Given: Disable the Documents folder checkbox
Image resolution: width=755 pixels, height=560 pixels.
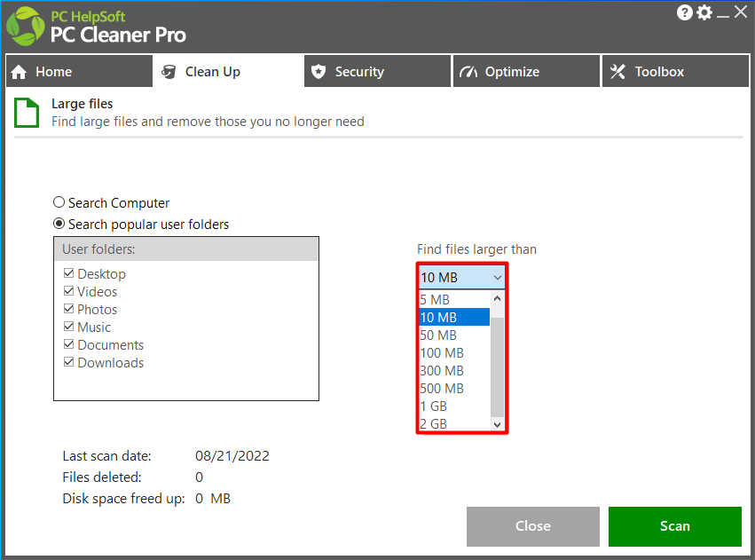Looking at the screenshot, I should 69,344.
